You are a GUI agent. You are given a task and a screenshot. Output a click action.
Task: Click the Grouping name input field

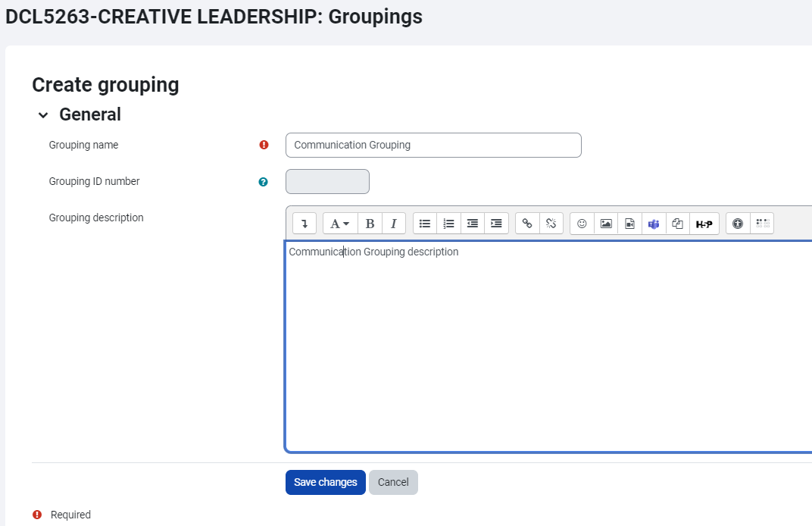[x=433, y=145]
